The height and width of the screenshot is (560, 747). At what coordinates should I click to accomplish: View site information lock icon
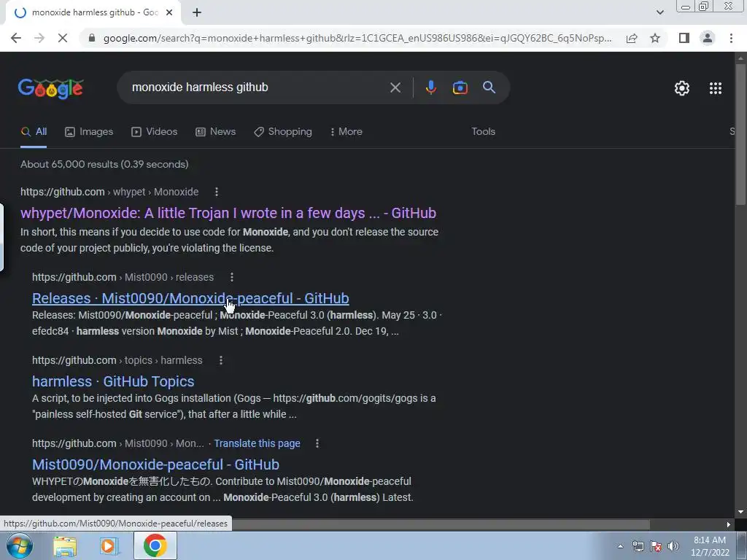pyautogui.click(x=92, y=38)
